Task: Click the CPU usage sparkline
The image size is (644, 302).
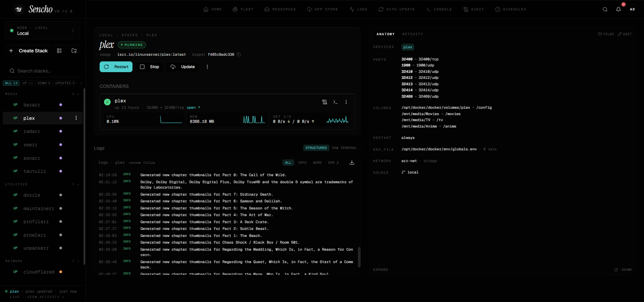Action: point(171,119)
